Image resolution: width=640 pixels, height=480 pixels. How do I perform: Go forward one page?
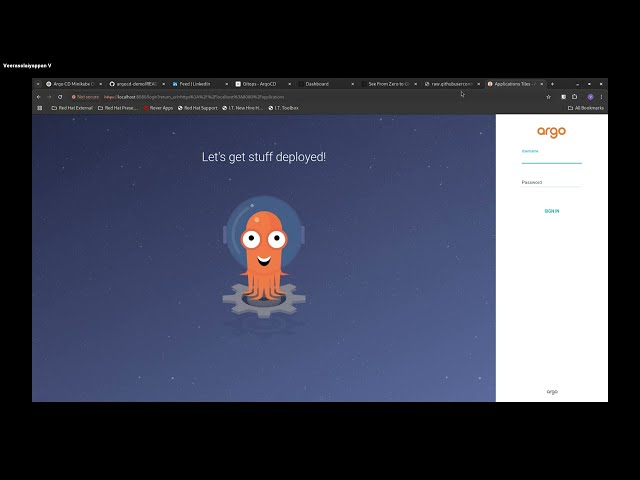(49, 97)
